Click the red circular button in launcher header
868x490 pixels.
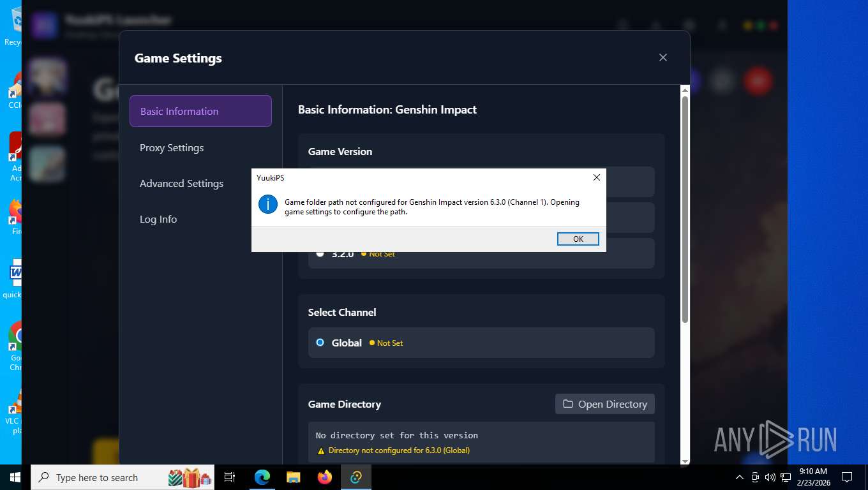pyautogui.click(x=758, y=81)
